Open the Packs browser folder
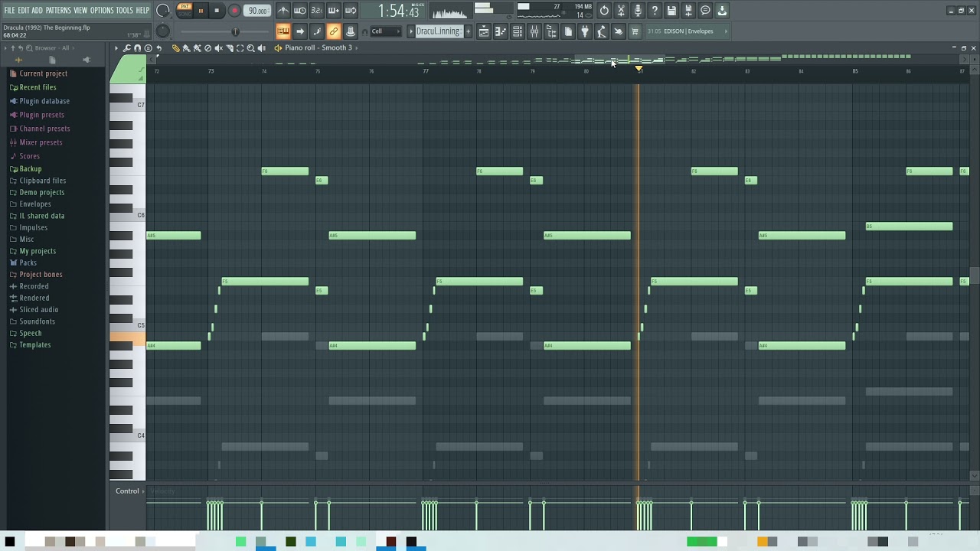The image size is (980, 551). 28,262
